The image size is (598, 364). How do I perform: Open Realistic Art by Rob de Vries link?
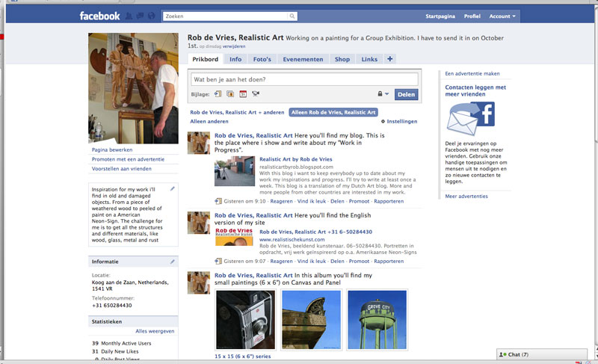[296, 159]
